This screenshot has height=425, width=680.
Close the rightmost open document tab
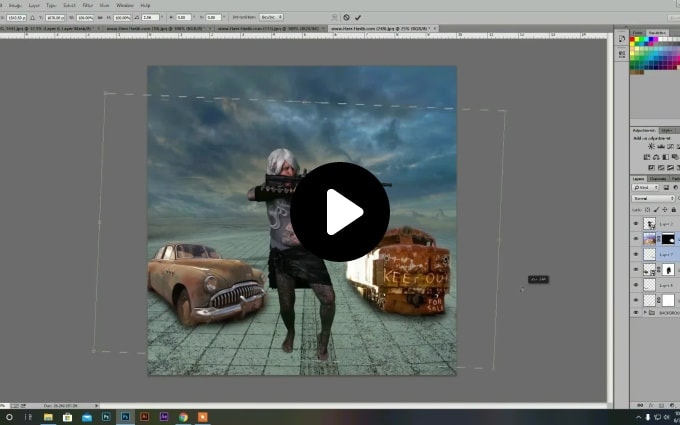[435, 28]
